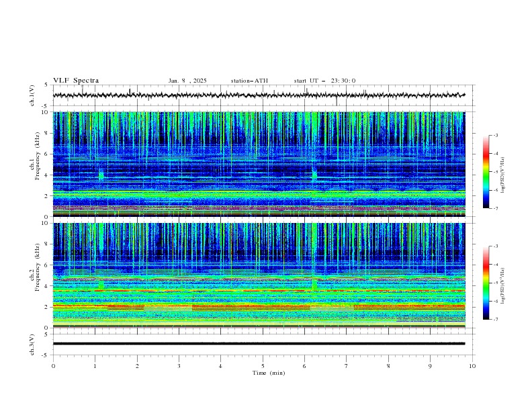
Task: Click the "Time (min)" x-axis label
Action: [x=269, y=373]
